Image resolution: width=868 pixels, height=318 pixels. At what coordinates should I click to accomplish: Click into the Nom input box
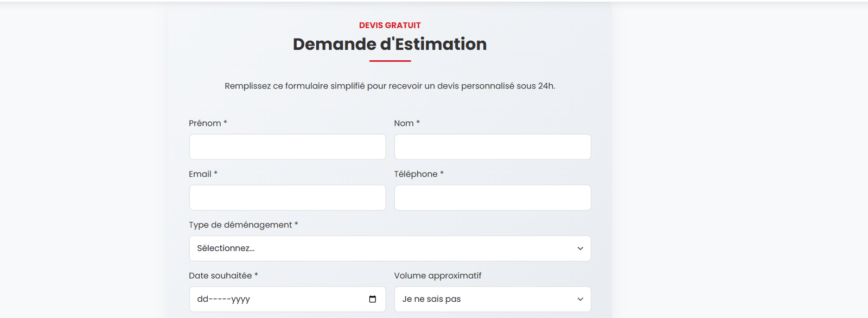(x=492, y=147)
